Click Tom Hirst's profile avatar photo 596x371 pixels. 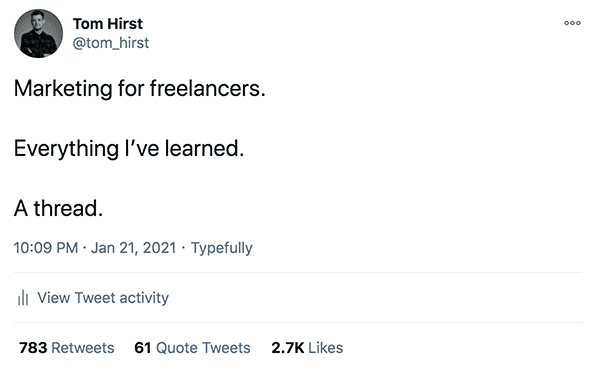(x=38, y=33)
